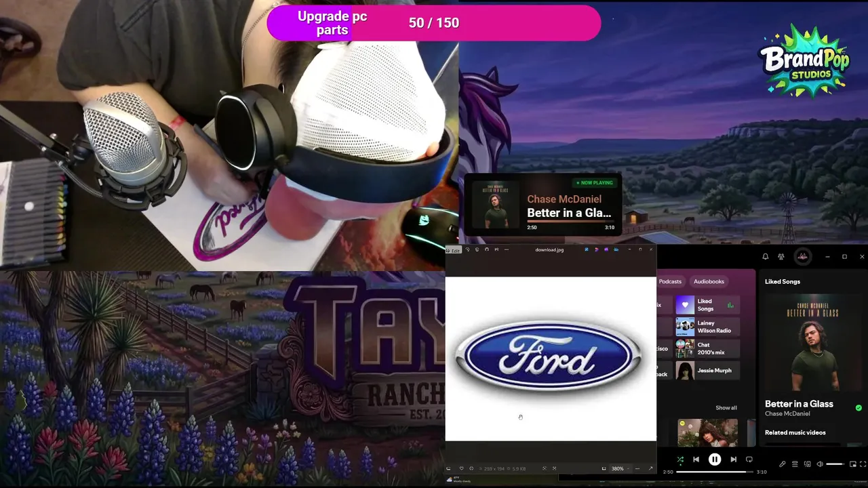Click the Now Playing overlay album thumbnail
The height and width of the screenshot is (488, 868).
click(x=495, y=204)
